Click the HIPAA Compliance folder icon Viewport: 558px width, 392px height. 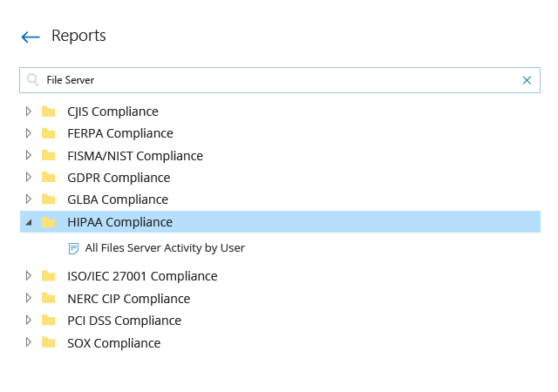[49, 222]
